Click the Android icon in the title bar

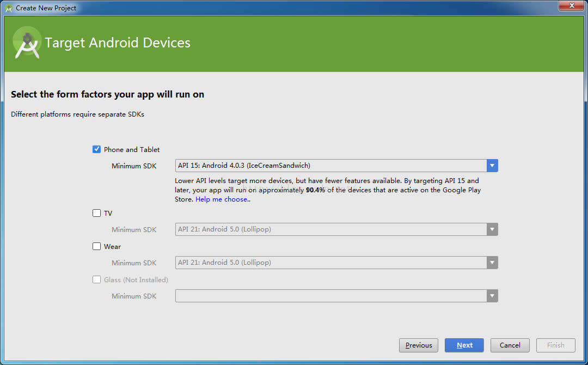[x=9, y=8]
